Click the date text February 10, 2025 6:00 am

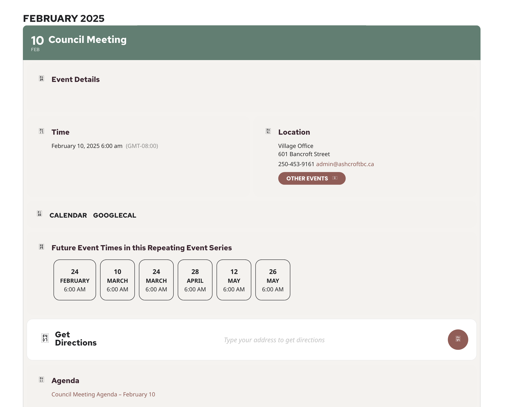[87, 146]
